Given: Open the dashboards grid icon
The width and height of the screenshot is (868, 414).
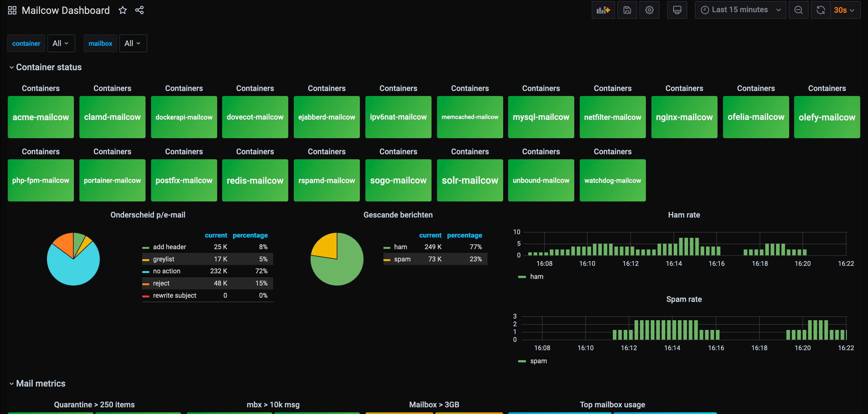Looking at the screenshot, I should pyautogui.click(x=12, y=10).
